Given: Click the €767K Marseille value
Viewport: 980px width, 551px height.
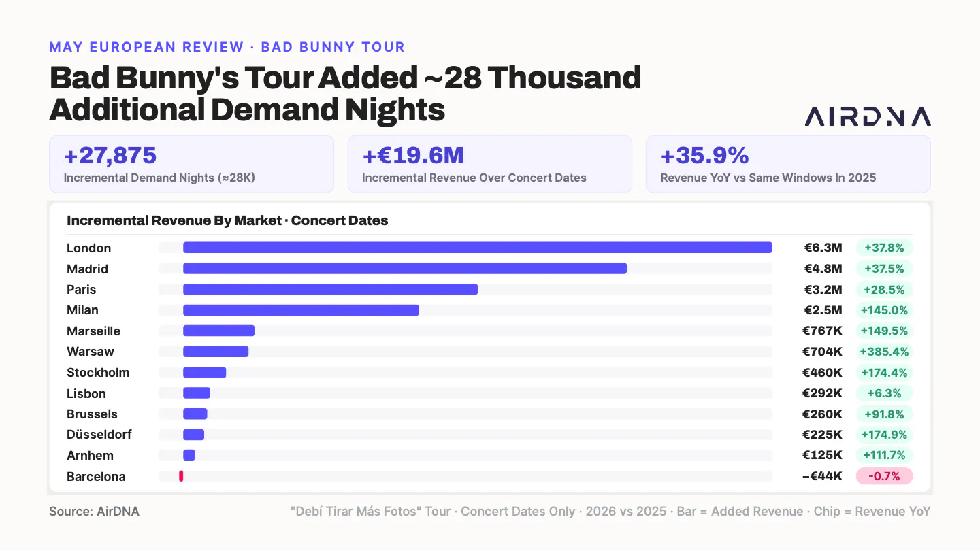Looking at the screenshot, I should 822,331.
